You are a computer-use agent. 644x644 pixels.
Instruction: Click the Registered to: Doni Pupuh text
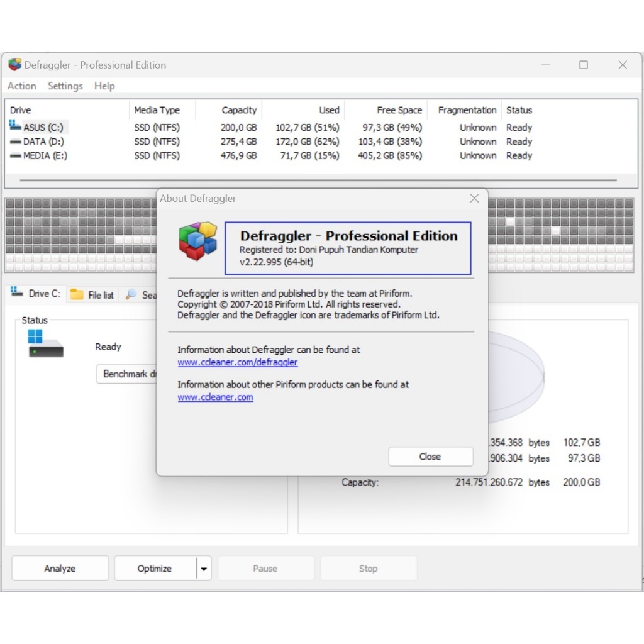(x=328, y=250)
